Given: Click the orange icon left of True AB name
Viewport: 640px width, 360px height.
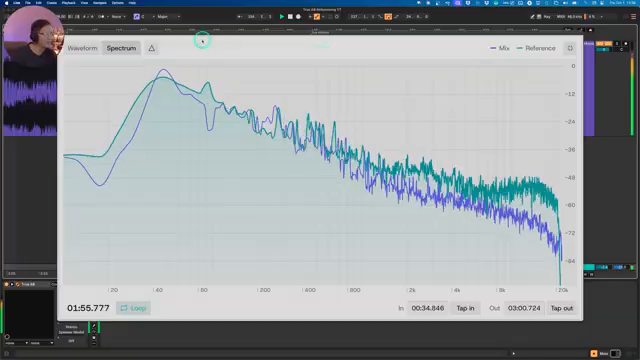Looking at the screenshot, I should click(18, 284).
